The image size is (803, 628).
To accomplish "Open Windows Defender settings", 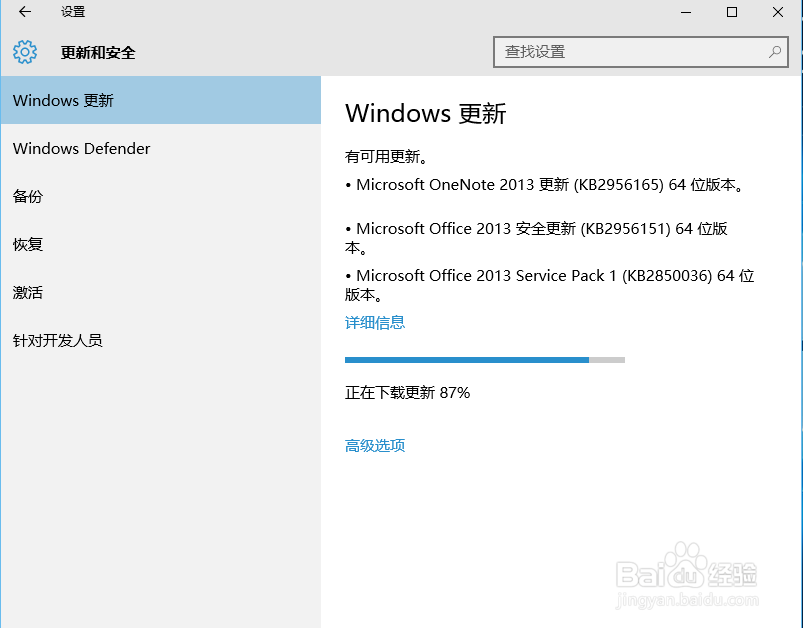I will [x=81, y=148].
